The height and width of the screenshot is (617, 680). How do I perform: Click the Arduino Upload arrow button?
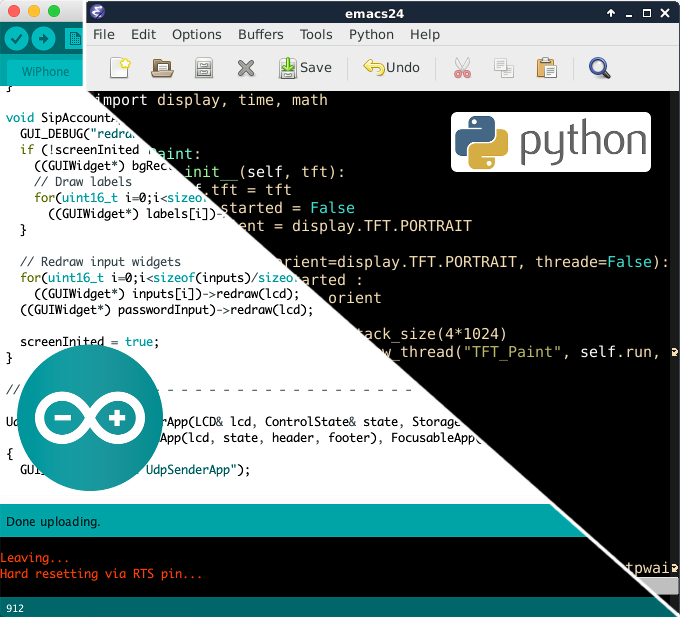coord(43,38)
